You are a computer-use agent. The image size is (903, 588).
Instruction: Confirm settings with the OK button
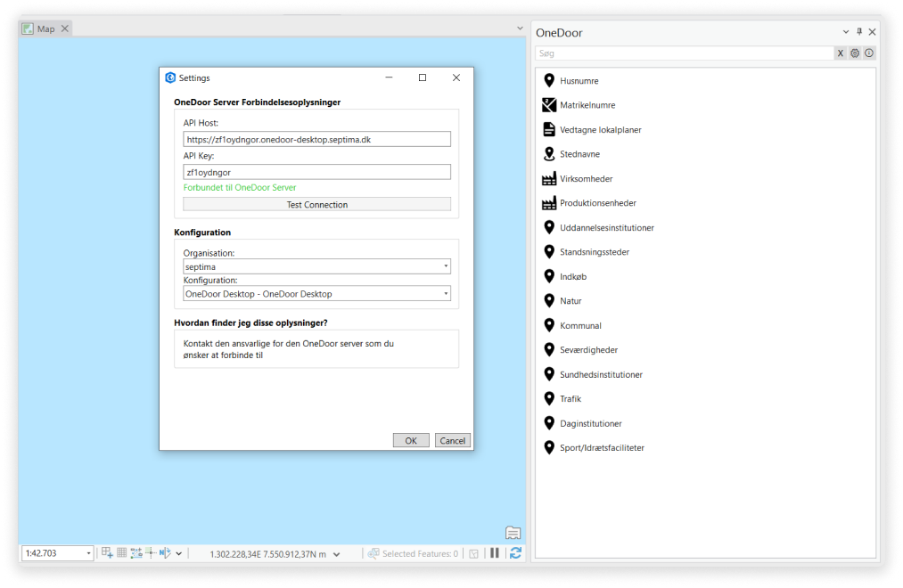coord(411,440)
